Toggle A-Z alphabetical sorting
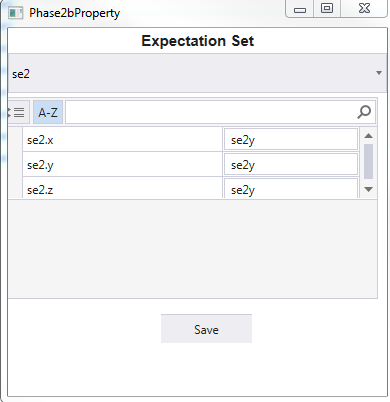Screen dimensions: 390x402 tap(48, 112)
